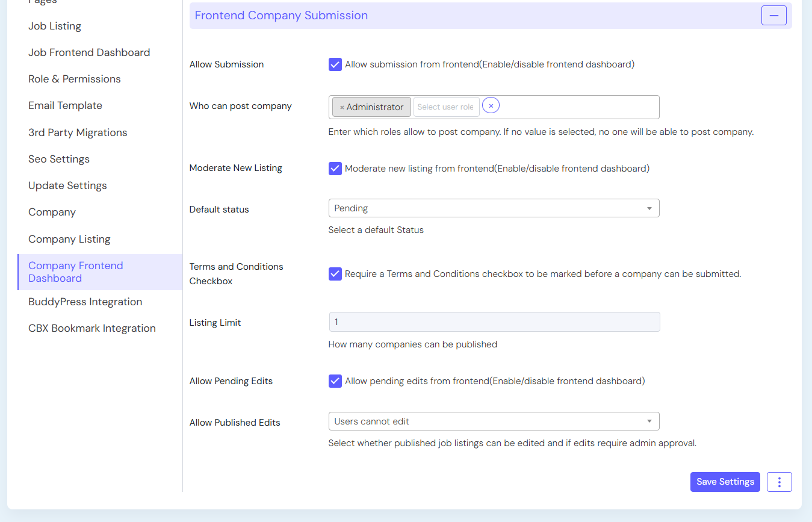
Task: Toggle the Moderate New Listing checkbox
Action: [335, 169]
